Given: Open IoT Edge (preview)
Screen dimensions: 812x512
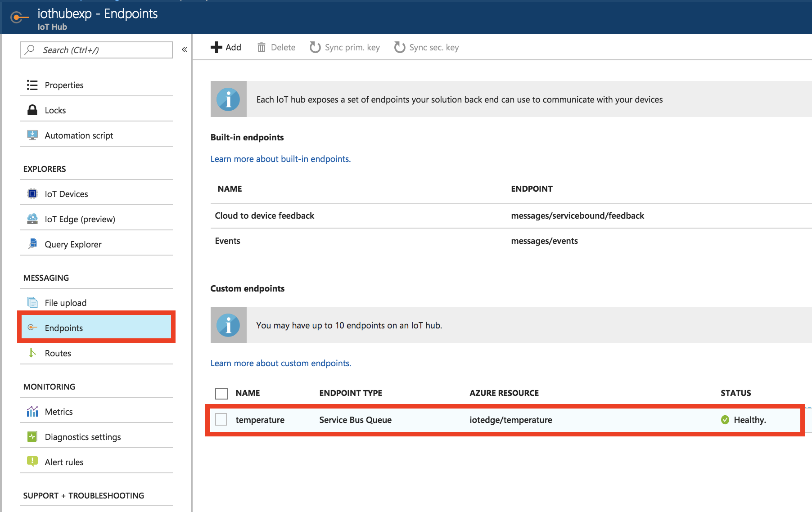Looking at the screenshot, I should pos(96,219).
